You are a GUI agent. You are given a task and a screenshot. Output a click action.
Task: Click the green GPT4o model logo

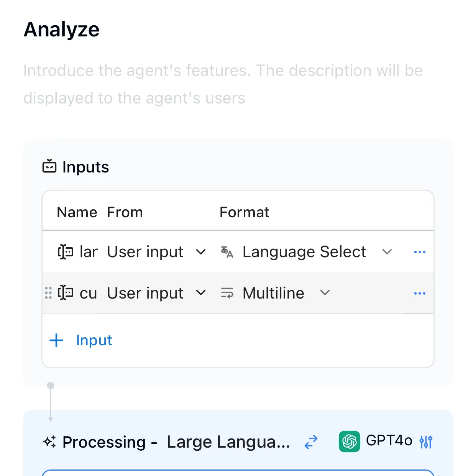(349, 442)
